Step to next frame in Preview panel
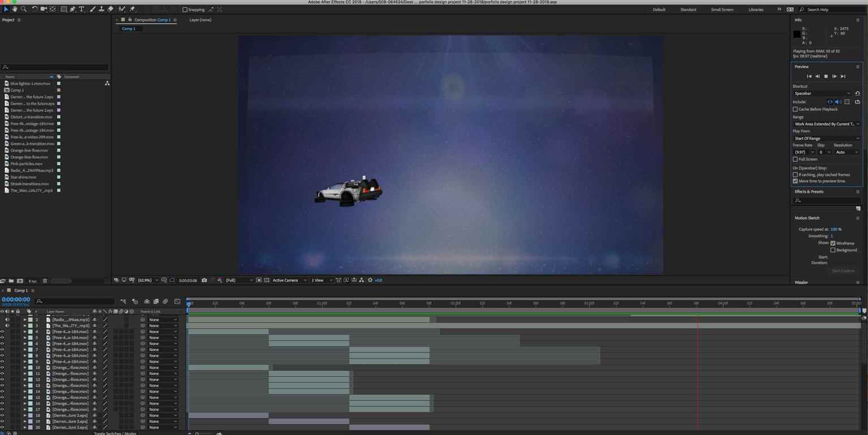 click(x=834, y=76)
